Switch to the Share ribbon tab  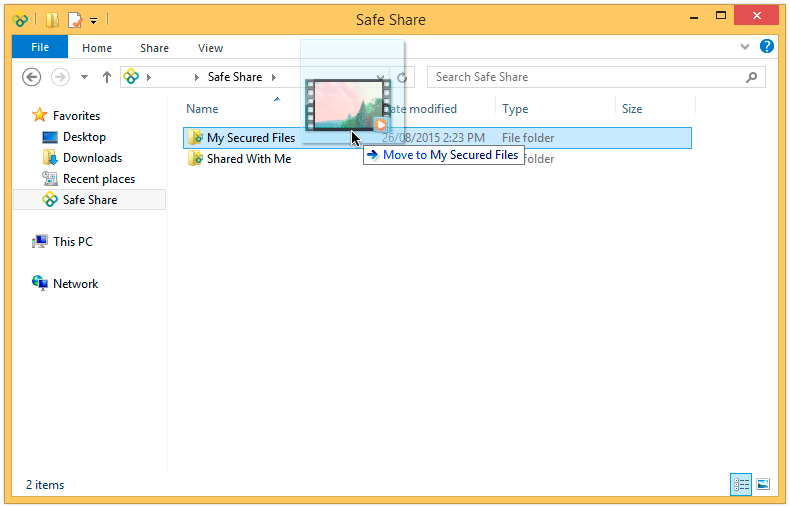pos(154,48)
